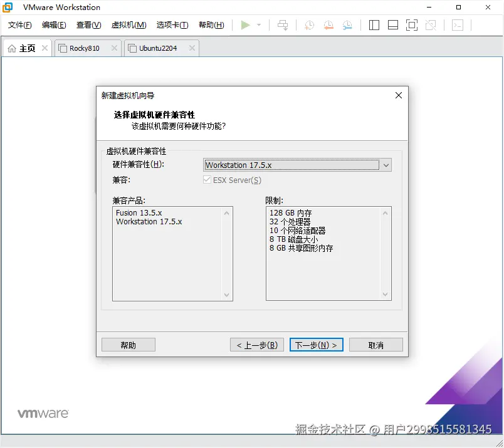
Task: Open the 文件(F) menu
Action: [x=19, y=25]
